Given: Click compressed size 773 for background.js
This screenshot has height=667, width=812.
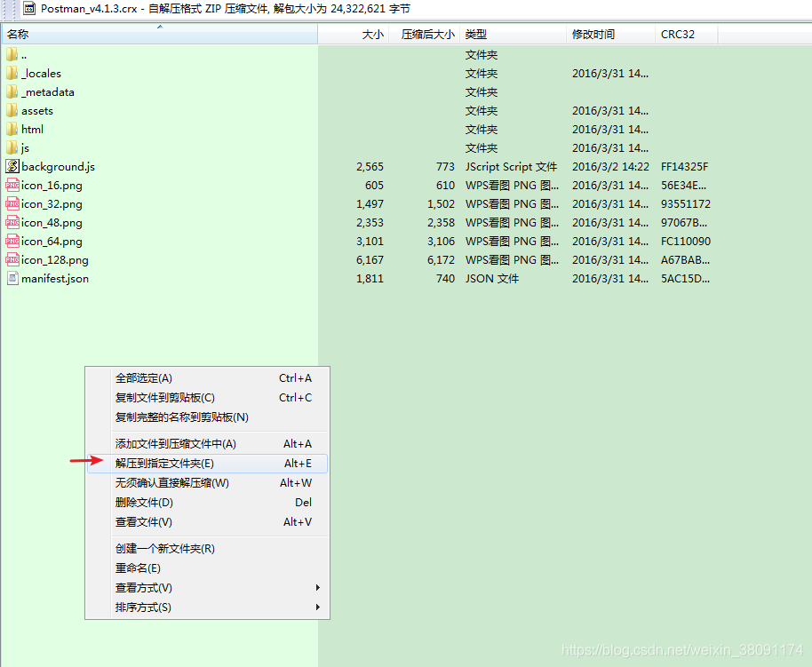Looking at the screenshot, I should (x=445, y=167).
